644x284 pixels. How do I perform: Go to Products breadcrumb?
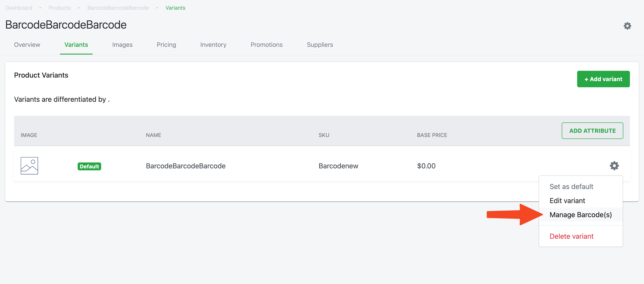coord(60,8)
